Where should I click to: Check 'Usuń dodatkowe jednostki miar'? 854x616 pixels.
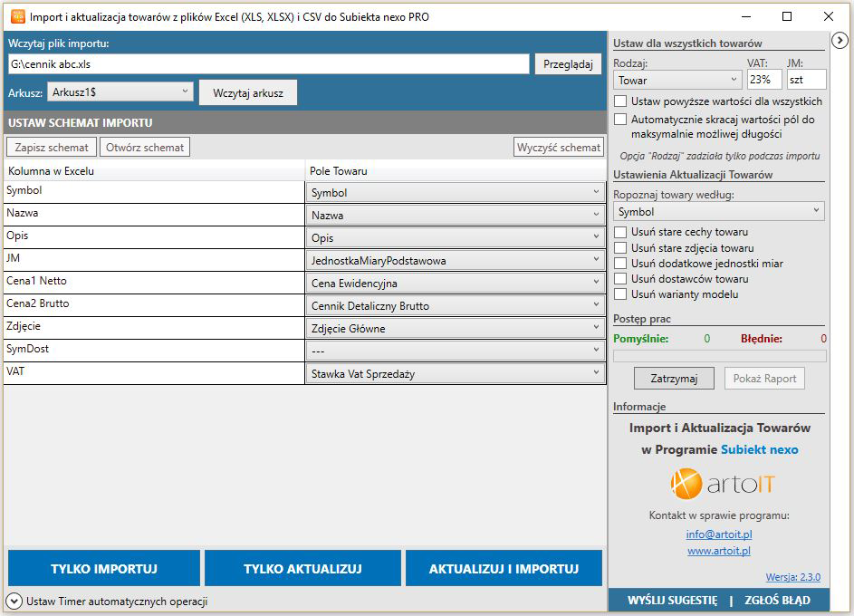coord(620,263)
